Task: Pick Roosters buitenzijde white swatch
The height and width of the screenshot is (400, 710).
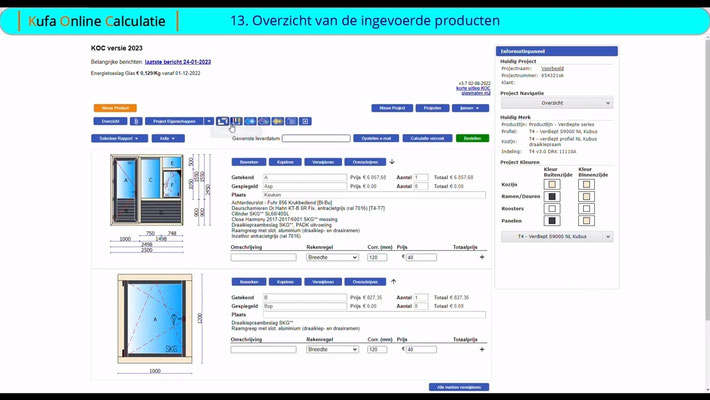Action: [x=552, y=209]
